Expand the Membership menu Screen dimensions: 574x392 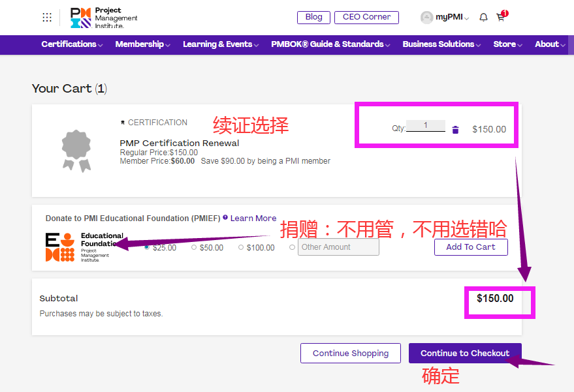pyautogui.click(x=143, y=44)
